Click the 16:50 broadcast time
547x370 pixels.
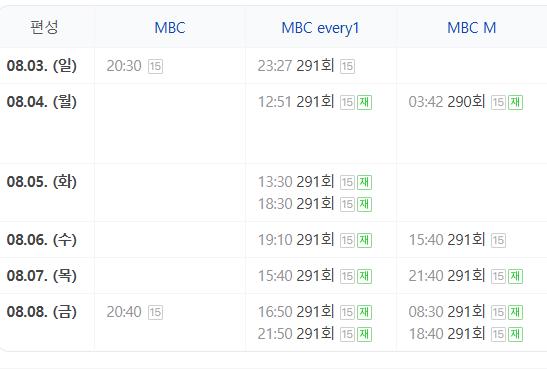275,312
